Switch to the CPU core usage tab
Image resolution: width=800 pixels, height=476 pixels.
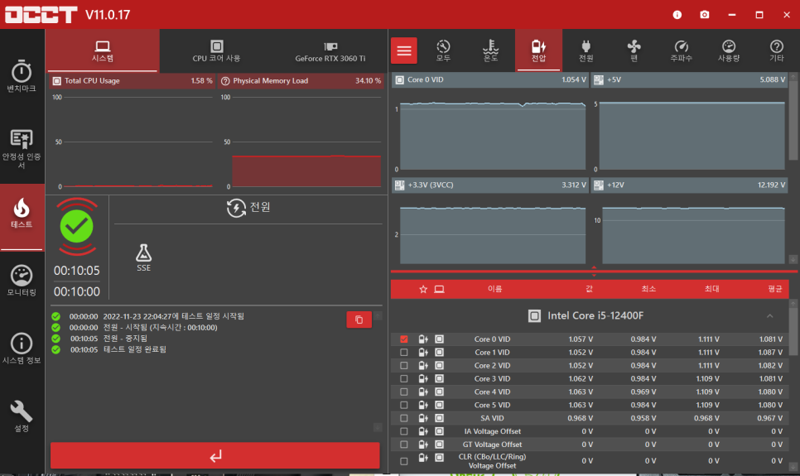[x=216, y=51]
